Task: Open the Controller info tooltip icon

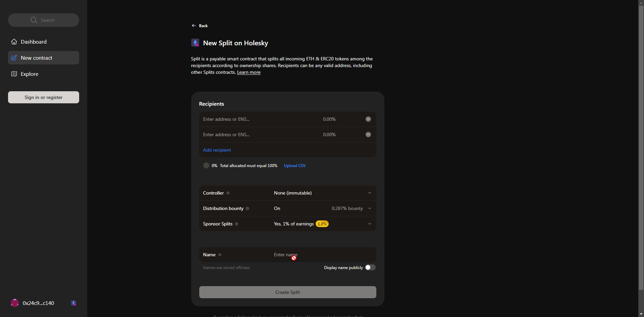Action: [x=228, y=193]
